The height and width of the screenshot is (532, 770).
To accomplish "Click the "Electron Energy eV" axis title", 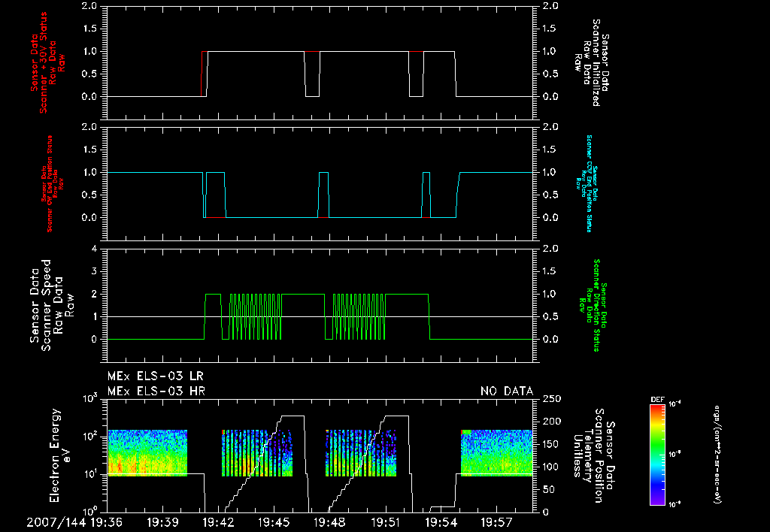I will pos(61,455).
